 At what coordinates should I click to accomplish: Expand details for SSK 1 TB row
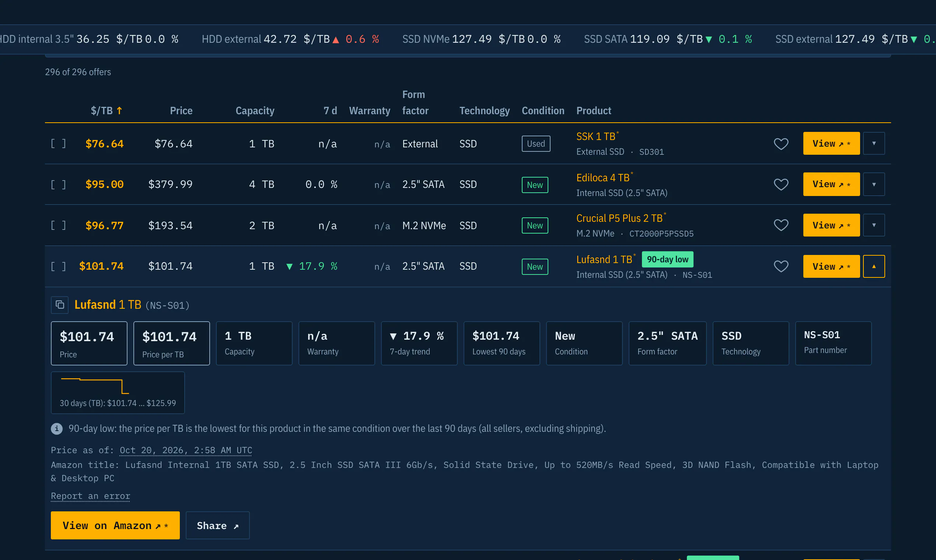tap(874, 143)
